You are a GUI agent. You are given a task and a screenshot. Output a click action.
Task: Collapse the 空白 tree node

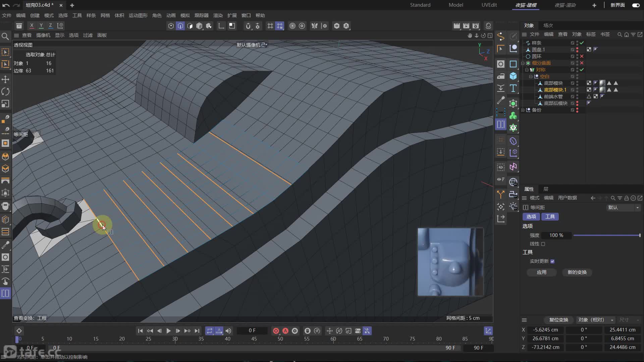531,76
